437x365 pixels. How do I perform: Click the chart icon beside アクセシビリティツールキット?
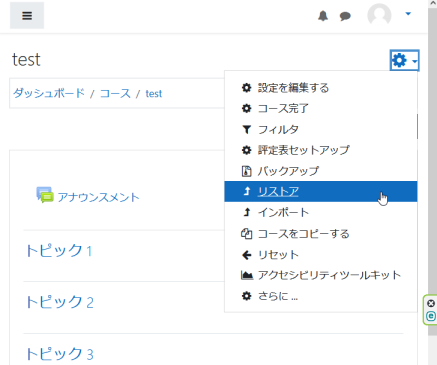pos(247,275)
